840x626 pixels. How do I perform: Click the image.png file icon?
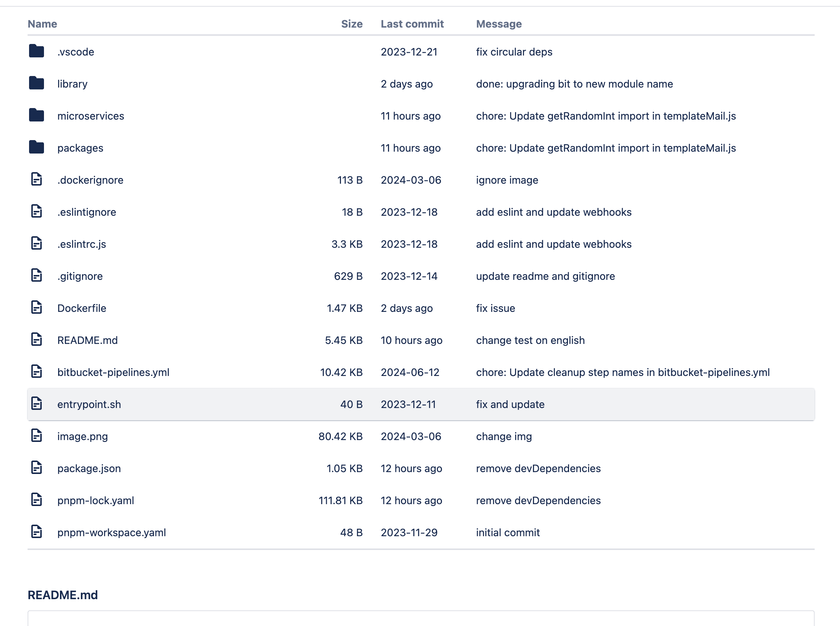click(36, 436)
